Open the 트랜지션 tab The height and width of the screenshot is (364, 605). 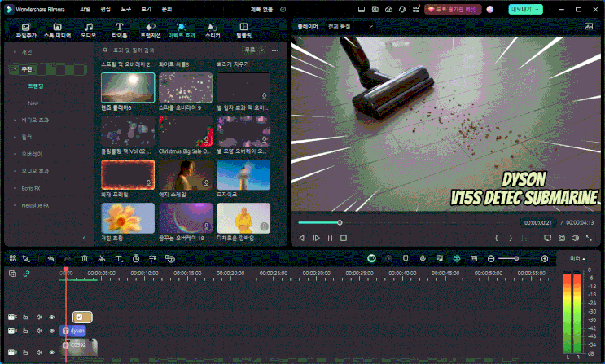(x=150, y=30)
